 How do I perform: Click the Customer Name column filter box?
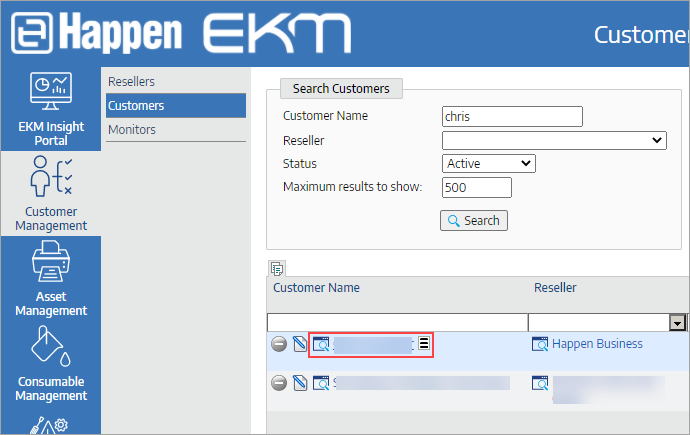(397, 322)
